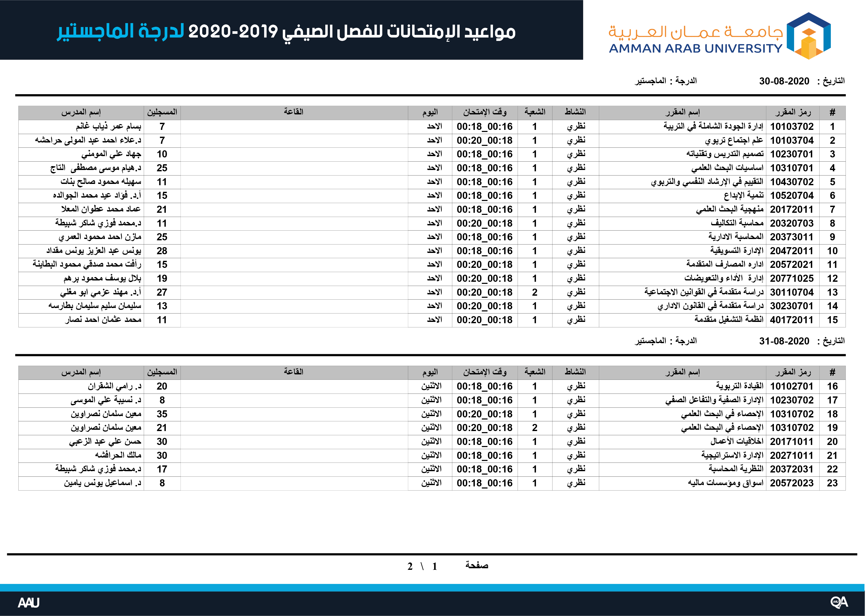This screenshot has width=866, height=616.
Task: Select course name 'محاسبة التكاليف'
Action: pos(737,223)
